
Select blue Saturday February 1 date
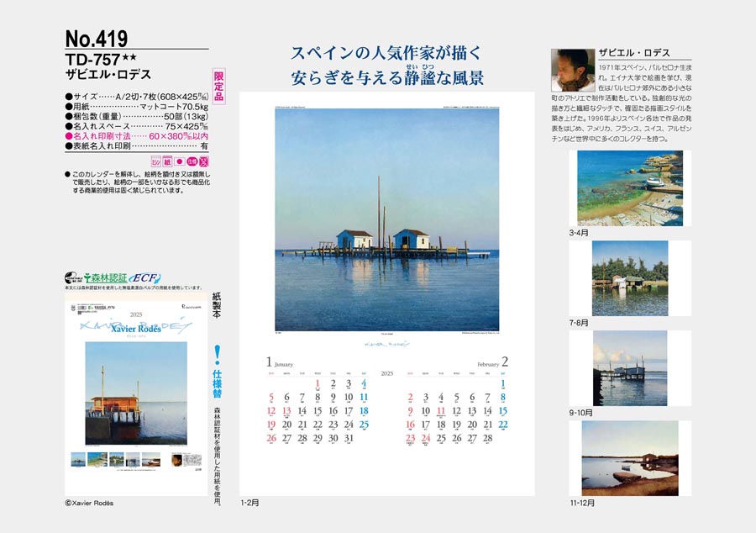(503, 384)
